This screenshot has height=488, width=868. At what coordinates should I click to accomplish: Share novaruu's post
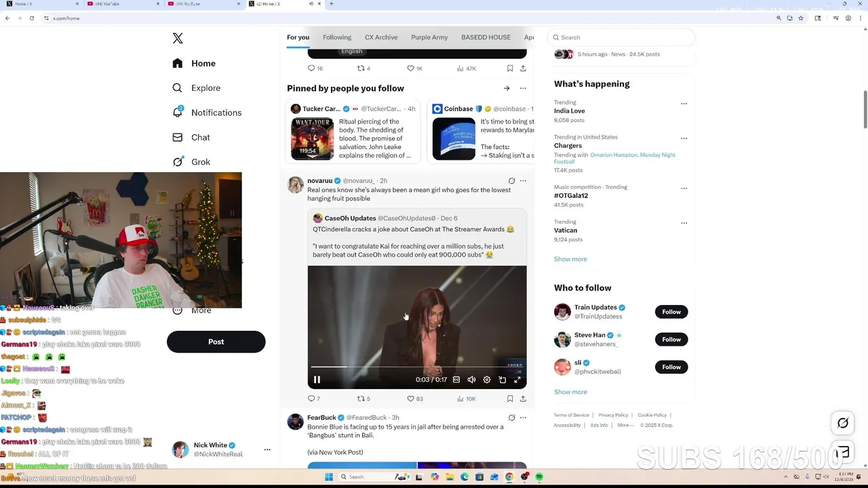523,399
